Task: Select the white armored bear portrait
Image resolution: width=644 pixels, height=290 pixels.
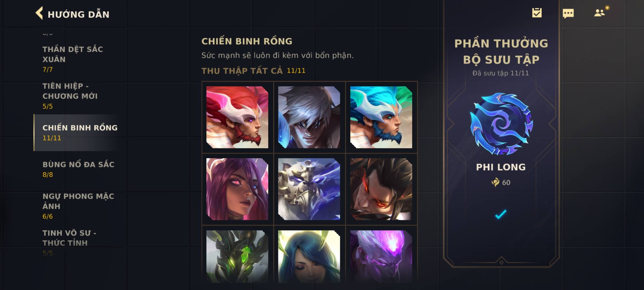Action: 309,189
